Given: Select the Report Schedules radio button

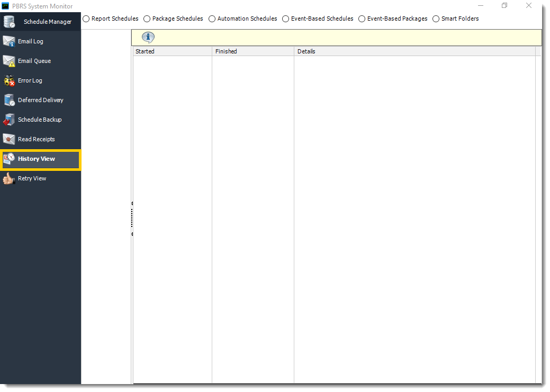Looking at the screenshot, I should point(86,19).
